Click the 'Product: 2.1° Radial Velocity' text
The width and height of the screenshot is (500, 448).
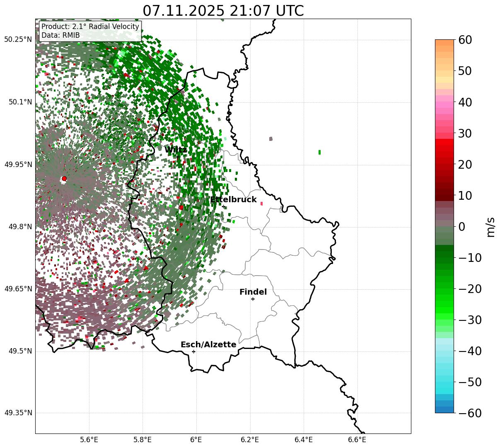(90, 27)
